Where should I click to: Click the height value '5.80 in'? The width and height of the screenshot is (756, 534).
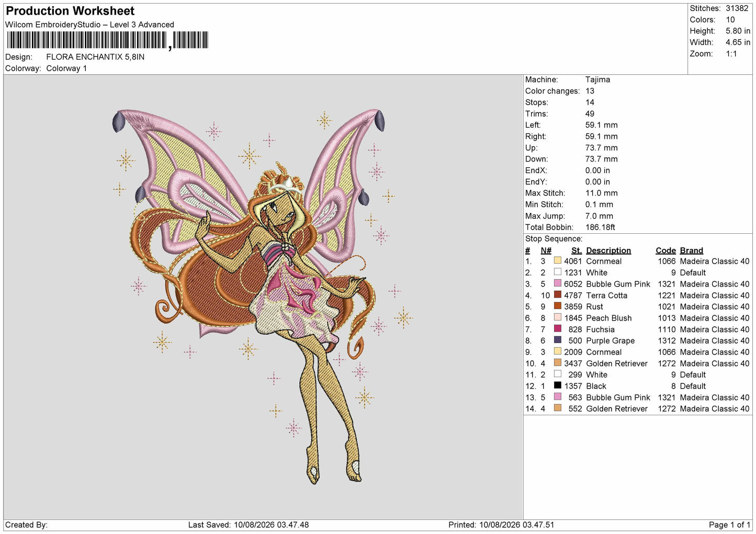point(738,31)
